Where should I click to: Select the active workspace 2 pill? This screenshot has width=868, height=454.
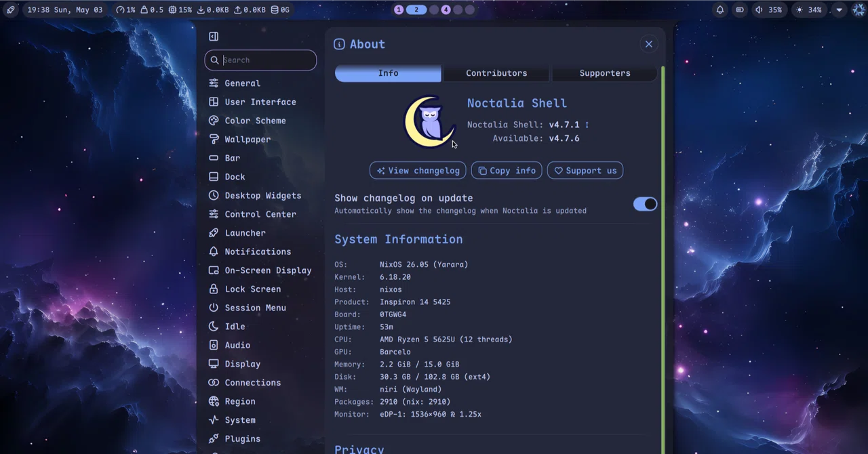416,10
